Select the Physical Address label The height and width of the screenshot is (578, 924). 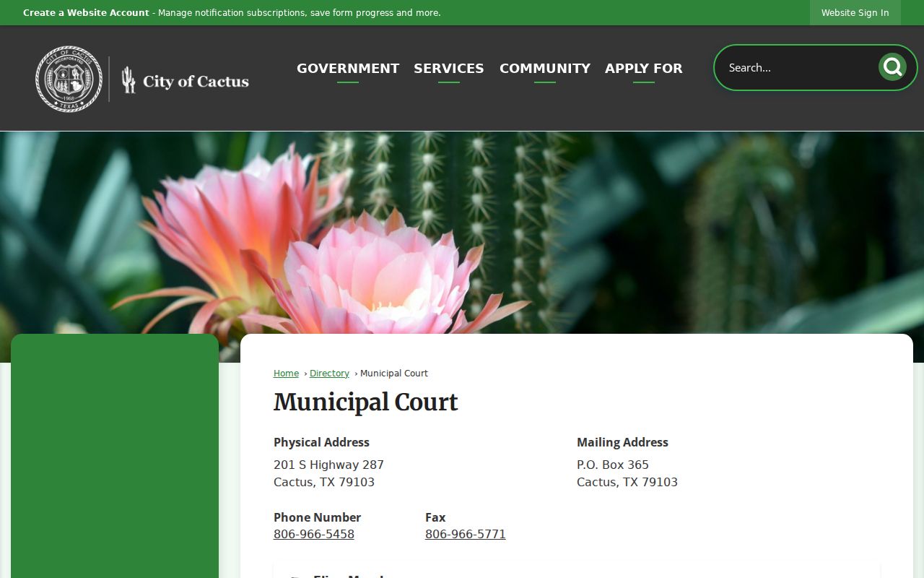(321, 442)
